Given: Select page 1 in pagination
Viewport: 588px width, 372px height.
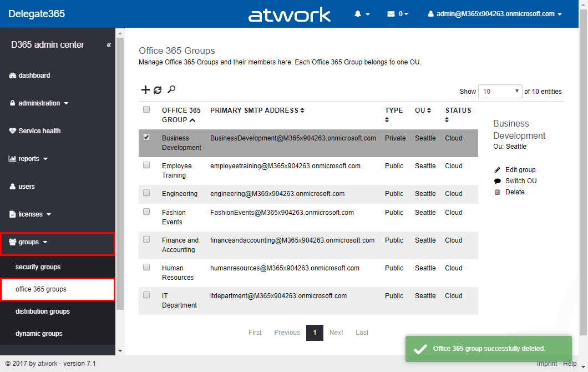Looking at the screenshot, I should click(x=315, y=333).
